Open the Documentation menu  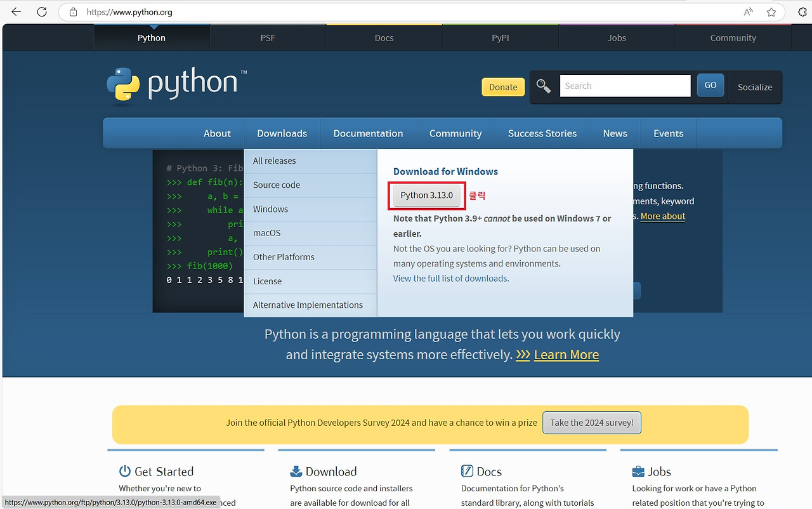click(368, 133)
